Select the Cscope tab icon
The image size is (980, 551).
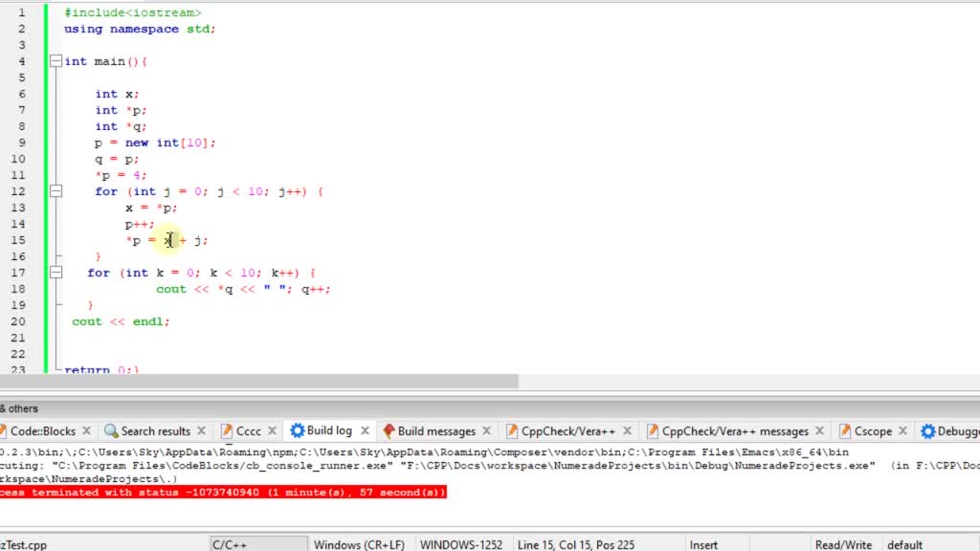click(843, 430)
